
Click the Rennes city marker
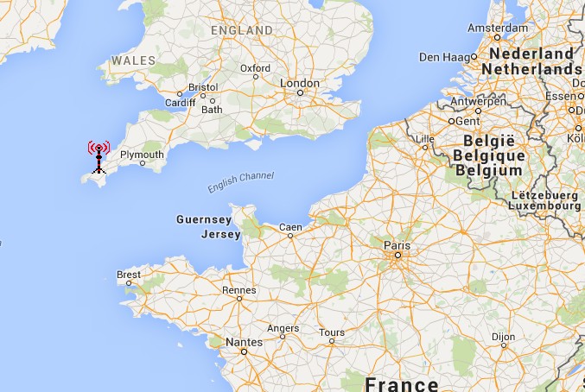239,299
